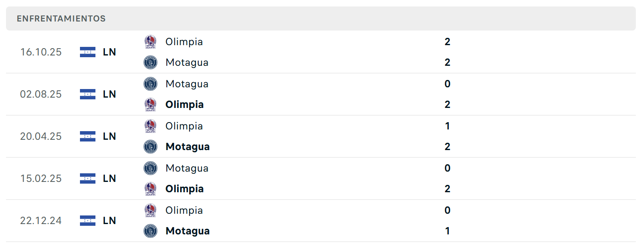The image size is (644, 249).
Task: Click Motagua crest in 02.08.25 match
Action: point(150,84)
